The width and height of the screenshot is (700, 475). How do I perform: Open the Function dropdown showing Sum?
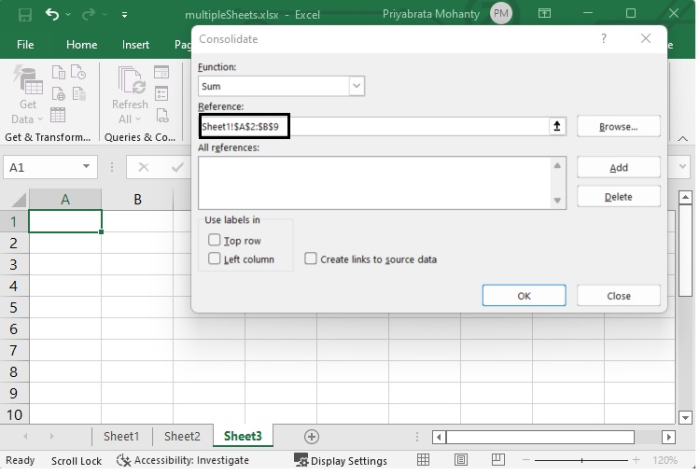(x=357, y=87)
